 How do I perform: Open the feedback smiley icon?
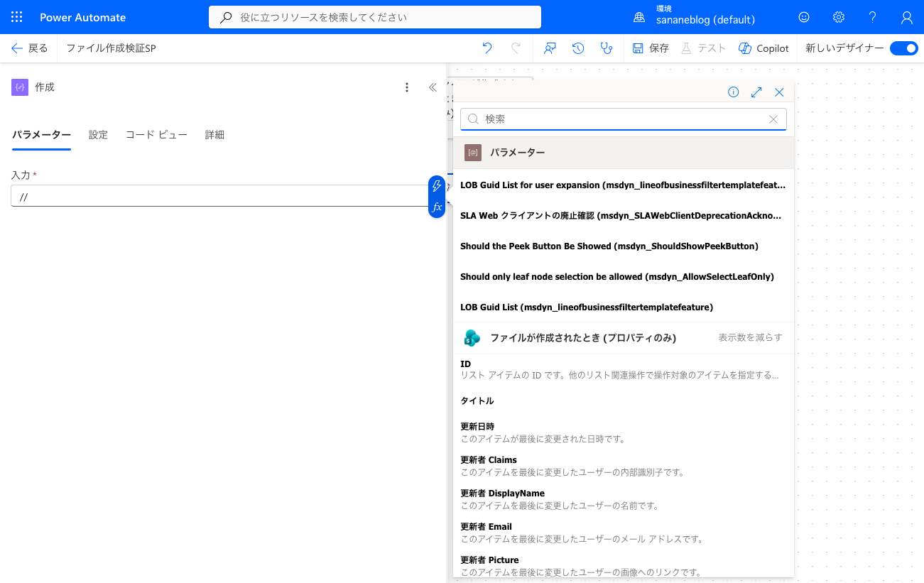click(804, 17)
